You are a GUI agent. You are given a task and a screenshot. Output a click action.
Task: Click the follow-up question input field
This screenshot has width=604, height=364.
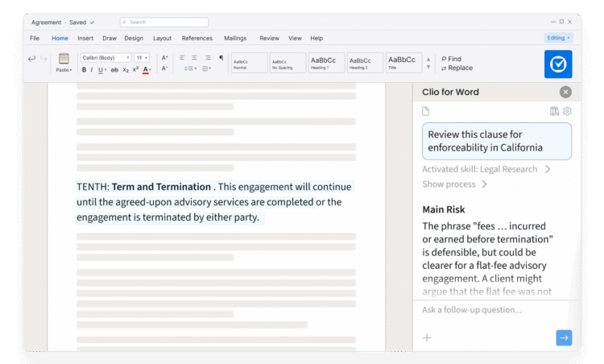497,310
